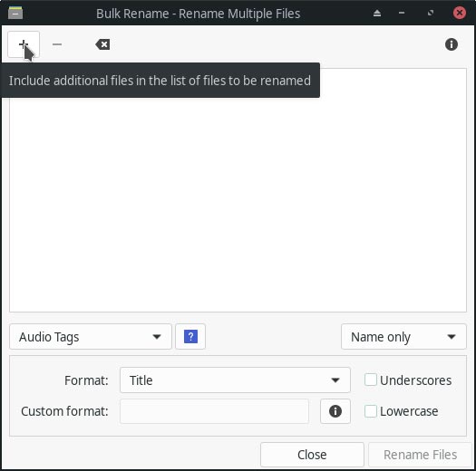This screenshot has width=476, height=471.
Task: Click the keep-above arrow icon in titlebar
Action: pos(377,13)
